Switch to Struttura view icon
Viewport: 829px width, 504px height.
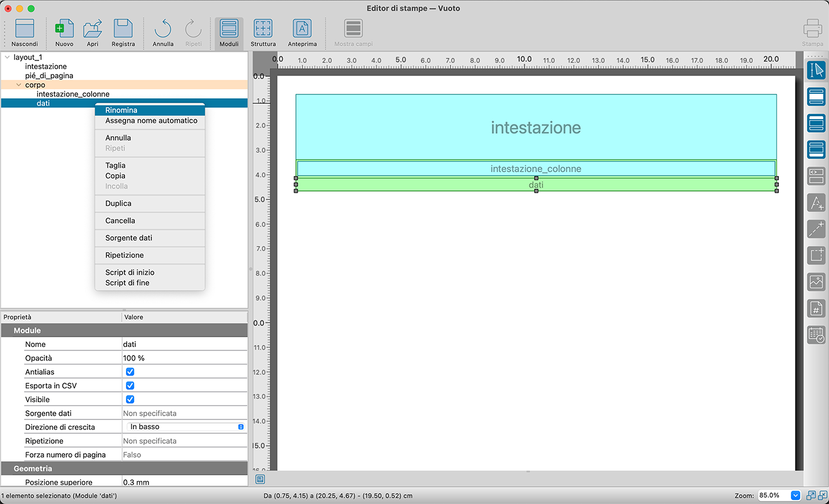click(x=263, y=29)
